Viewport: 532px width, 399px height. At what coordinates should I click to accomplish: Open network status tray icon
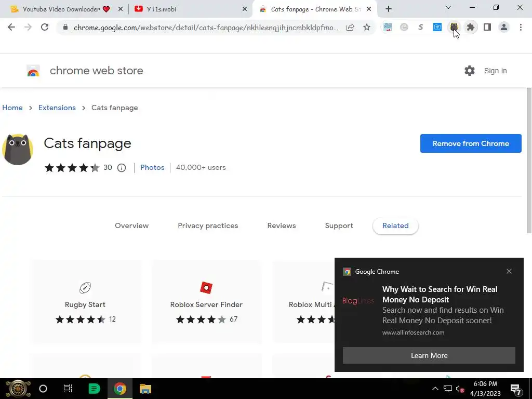(x=448, y=389)
